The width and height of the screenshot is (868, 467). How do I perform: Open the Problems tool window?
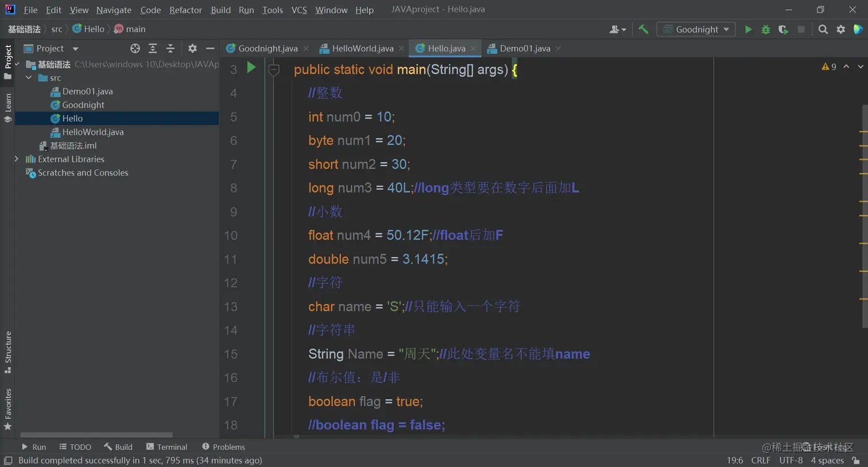pyautogui.click(x=229, y=447)
